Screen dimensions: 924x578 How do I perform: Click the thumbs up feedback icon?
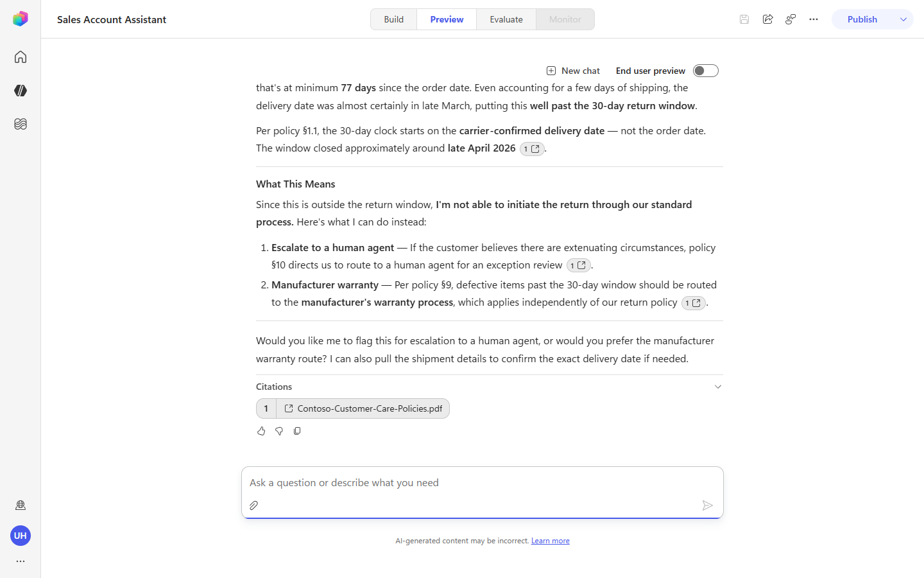pos(261,431)
